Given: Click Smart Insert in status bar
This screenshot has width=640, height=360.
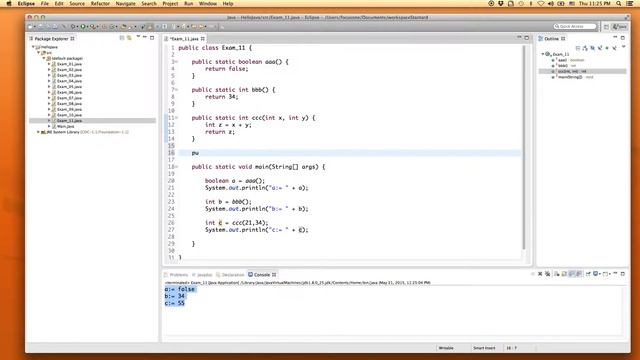Looking at the screenshot, I should 484,348.
